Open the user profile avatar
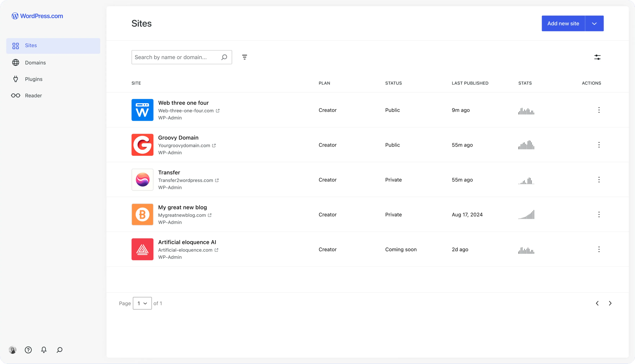635x364 pixels. tap(13, 350)
